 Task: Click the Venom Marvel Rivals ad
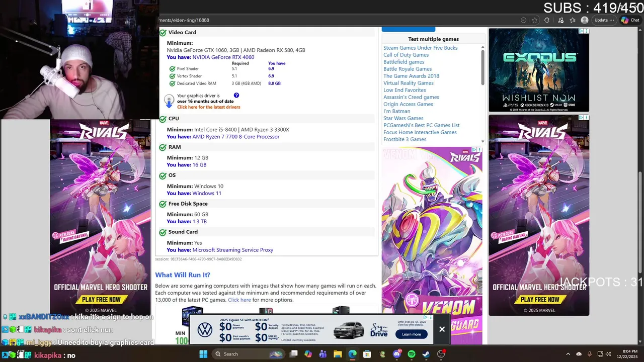432,245
